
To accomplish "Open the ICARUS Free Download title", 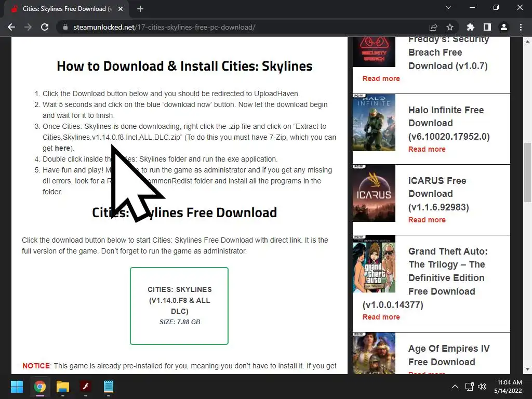I will (438, 194).
